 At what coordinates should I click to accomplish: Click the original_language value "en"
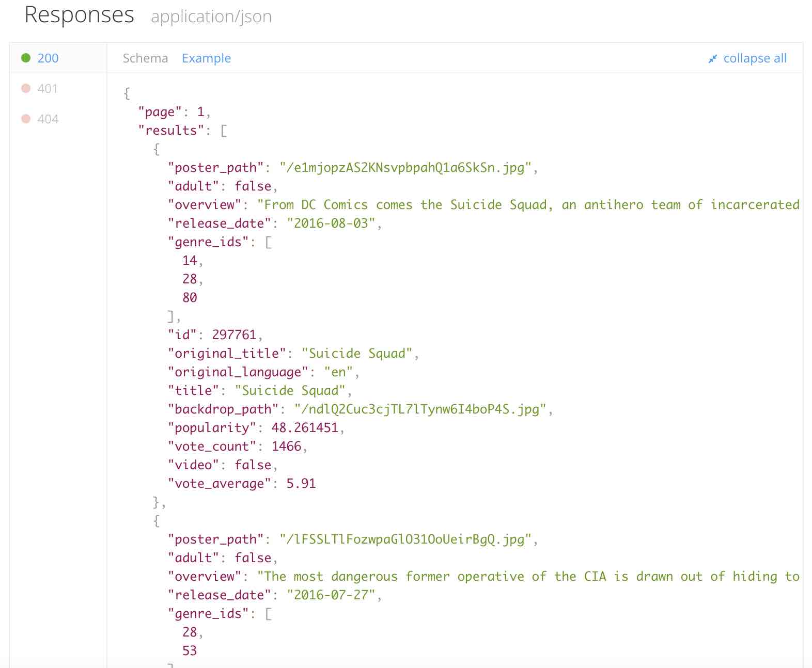338,372
